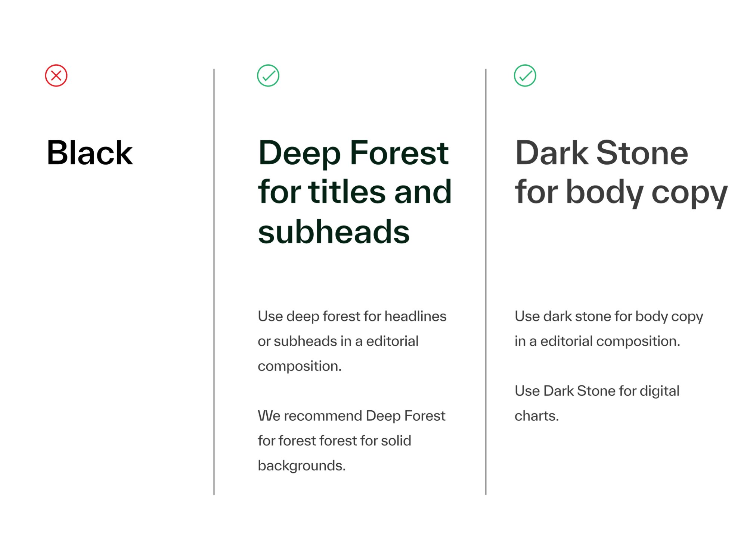This screenshot has width=747, height=560.
Task: Click the Dark Stone for body copy heading
Action: (621, 172)
